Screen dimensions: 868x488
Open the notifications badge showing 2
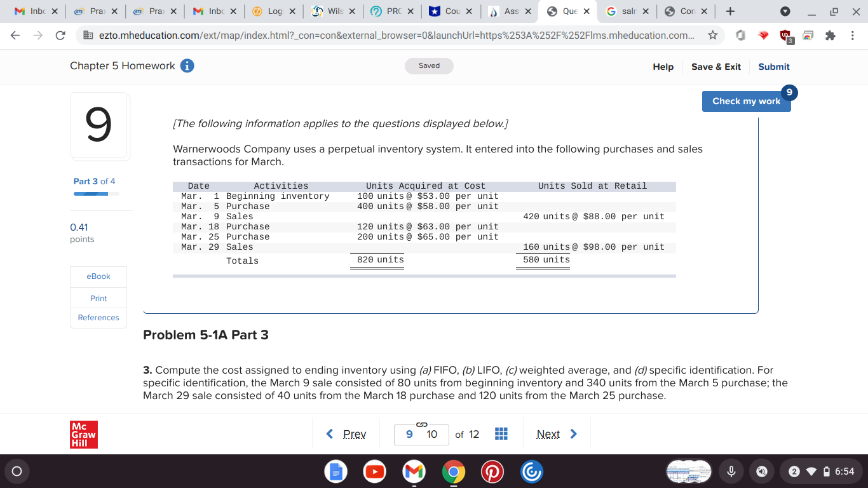pos(794,471)
